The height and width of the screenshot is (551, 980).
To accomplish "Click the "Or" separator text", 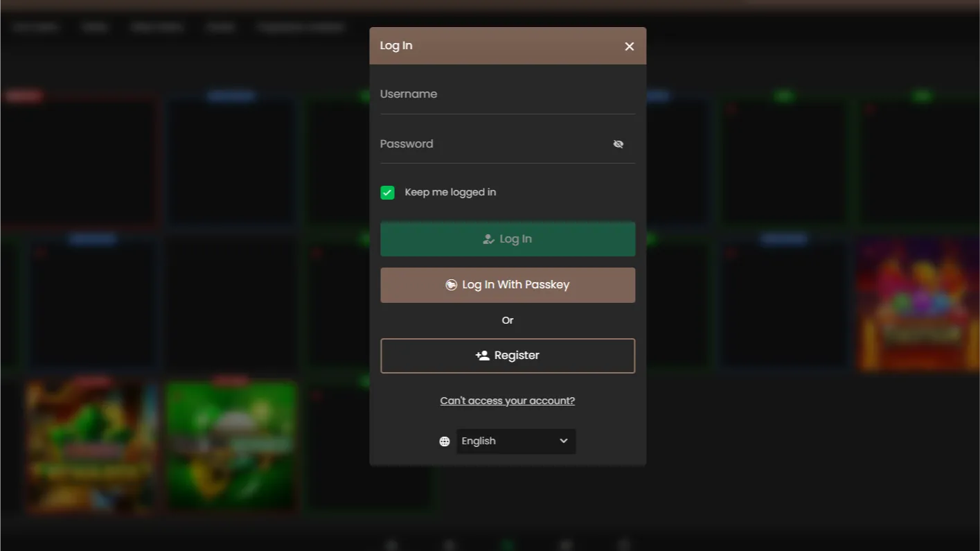I will coord(508,320).
